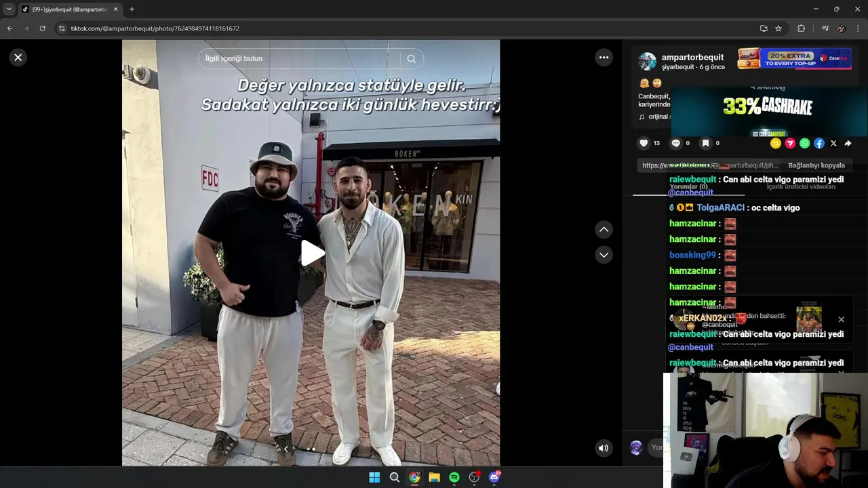This screenshot has width=868, height=488.
Task: Repost using the yellow repost icon
Action: click(776, 143)
